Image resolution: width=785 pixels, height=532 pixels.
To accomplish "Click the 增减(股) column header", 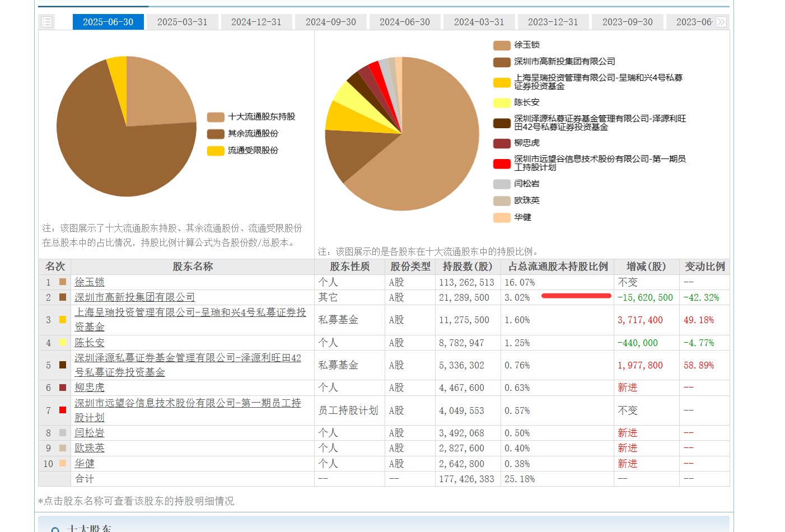I will point(647,267).
